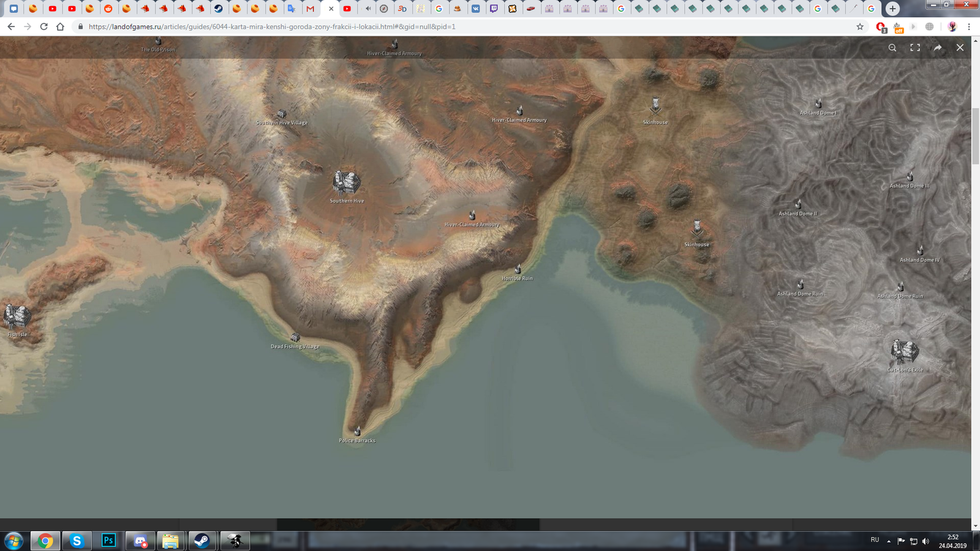This screenshot has height=551, width=980.
Task: Open the red extension with badge 3
Action: 881,27
